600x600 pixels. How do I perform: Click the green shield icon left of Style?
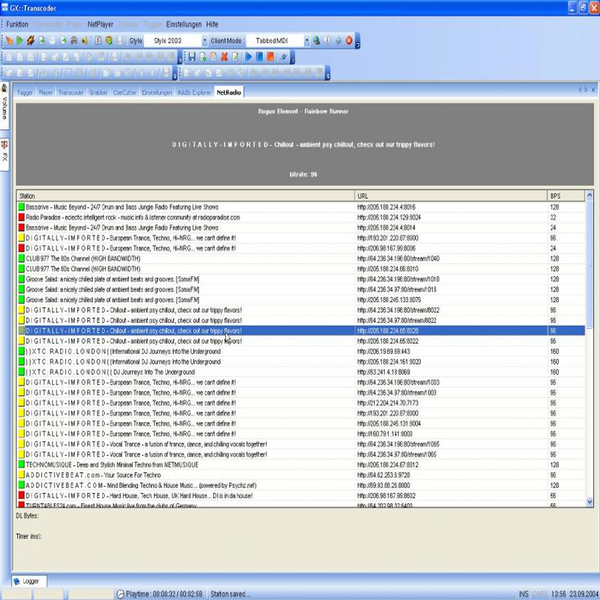click(109, 40)
